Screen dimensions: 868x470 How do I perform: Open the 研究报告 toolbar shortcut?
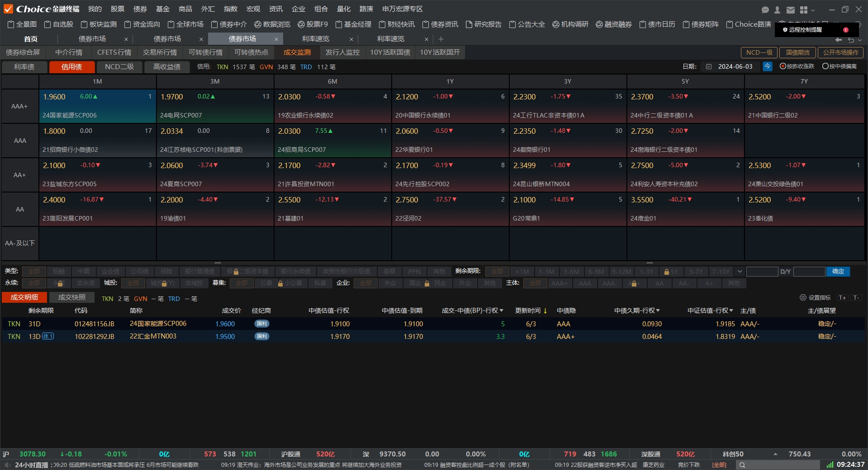point(484,24)
